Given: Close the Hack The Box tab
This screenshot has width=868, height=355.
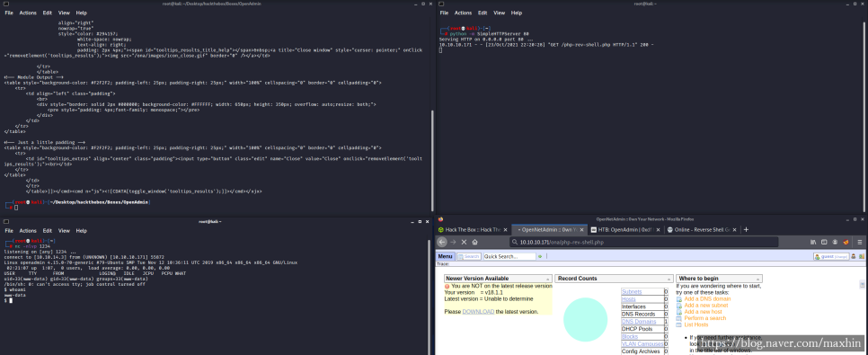Looking at the screenshot, I should (504, 229).
